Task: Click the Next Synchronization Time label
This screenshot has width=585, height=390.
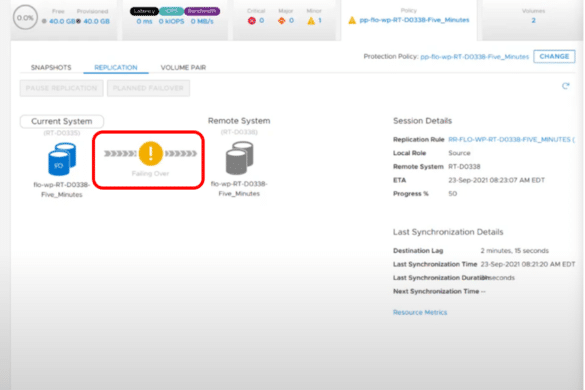Action: tap(436, 291)
